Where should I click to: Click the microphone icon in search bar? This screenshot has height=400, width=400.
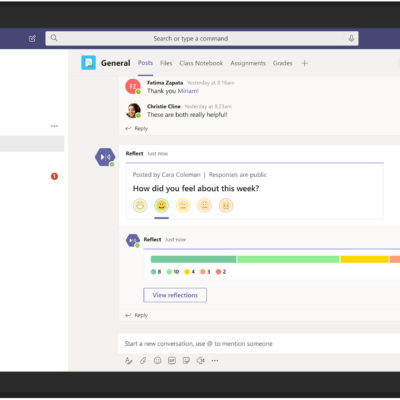(x=351, y=39)
